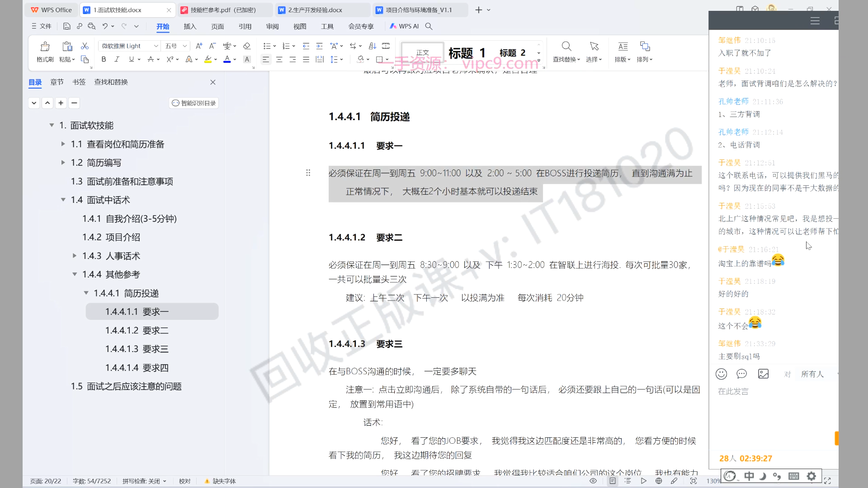Click the red font color swatch

(227, 59)
